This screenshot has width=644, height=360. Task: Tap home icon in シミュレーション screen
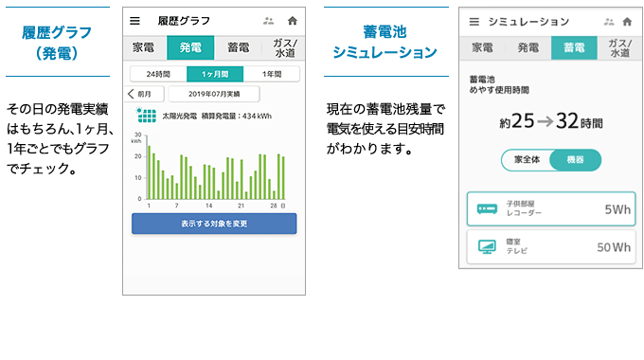point(627,22)
